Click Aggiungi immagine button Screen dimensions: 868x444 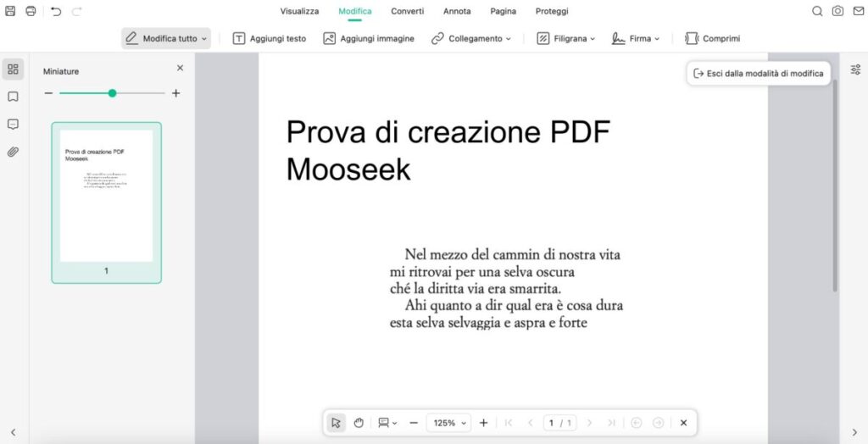[x=369, y=39]
